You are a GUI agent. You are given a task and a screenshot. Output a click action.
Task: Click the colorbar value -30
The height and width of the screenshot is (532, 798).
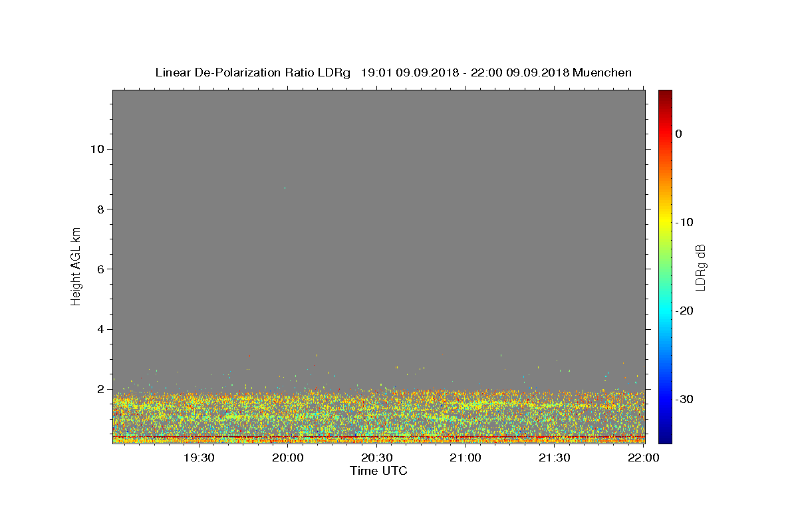[x=684, y=399]
